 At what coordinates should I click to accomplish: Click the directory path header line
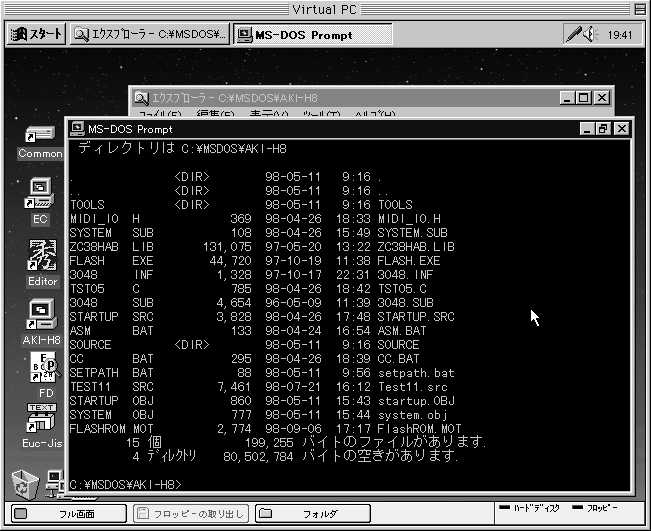[x=182, y=148]
